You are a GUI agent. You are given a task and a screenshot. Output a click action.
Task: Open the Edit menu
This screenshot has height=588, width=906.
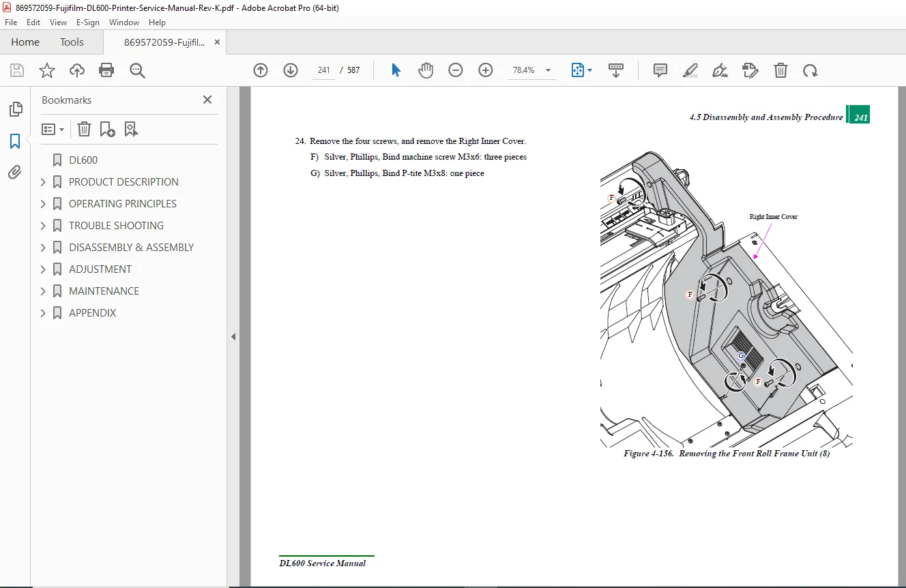coord(33,23)
